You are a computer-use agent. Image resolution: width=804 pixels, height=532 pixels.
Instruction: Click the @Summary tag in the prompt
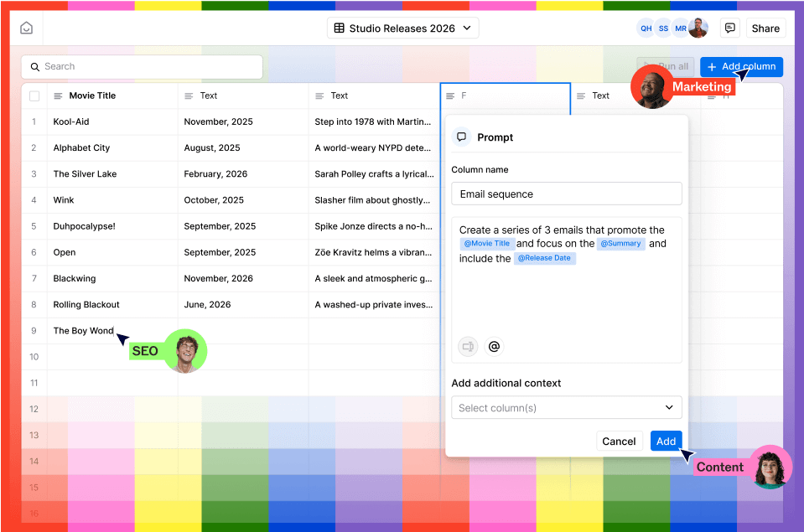tap(621, 244)
